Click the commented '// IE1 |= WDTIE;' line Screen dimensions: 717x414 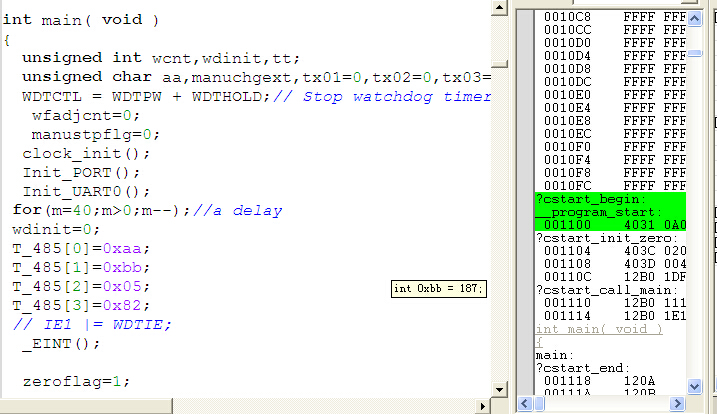pos(92,324)
